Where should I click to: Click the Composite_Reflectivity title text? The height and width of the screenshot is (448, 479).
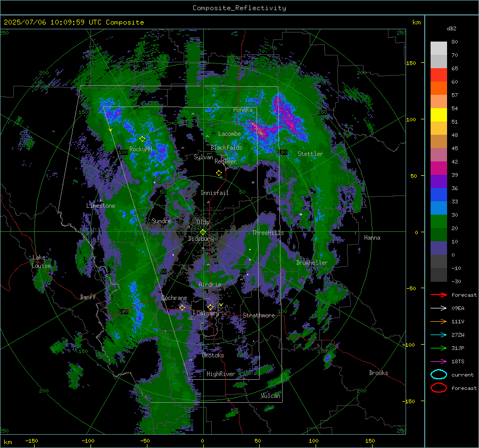coord(239,8)
